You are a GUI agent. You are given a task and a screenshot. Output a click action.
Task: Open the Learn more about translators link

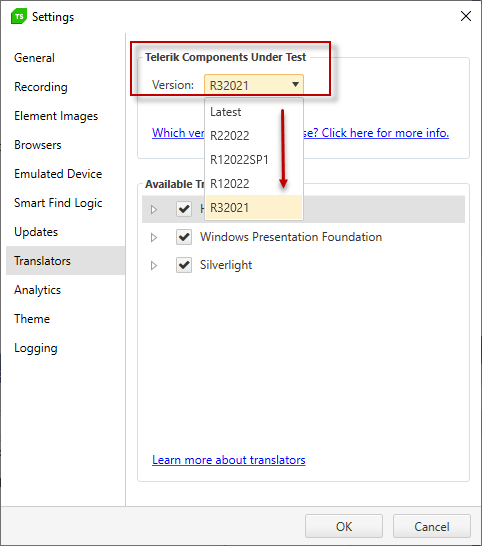[x=228, y=460]
